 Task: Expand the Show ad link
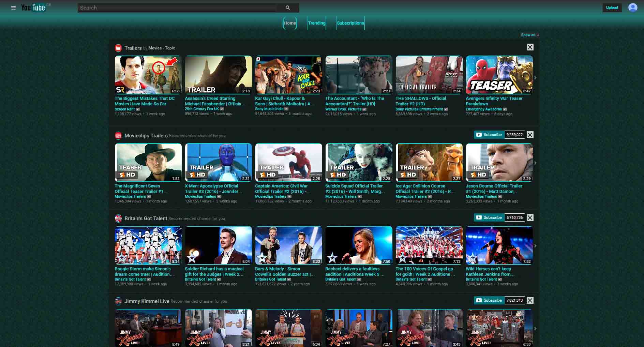click(529, 35)
